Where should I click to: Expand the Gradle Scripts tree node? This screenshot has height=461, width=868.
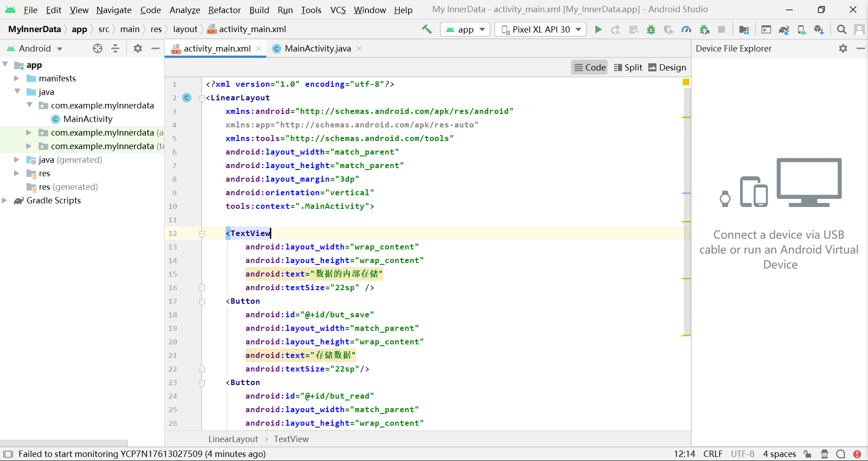pyautogui.click(x=5, y=200)
